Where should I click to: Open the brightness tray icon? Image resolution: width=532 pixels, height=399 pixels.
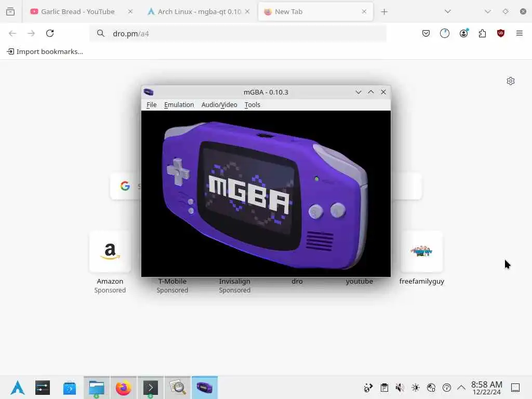(x=416, y=388)
